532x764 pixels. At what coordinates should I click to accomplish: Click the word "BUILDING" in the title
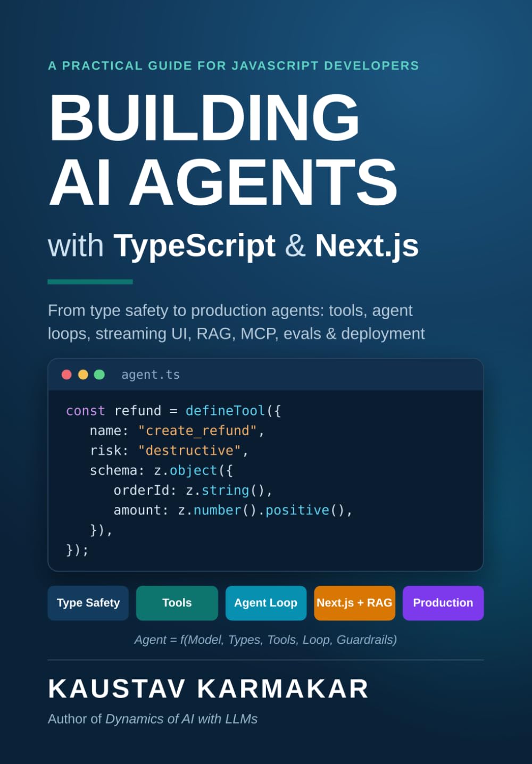pyautogui.click(x=204, y=117)
